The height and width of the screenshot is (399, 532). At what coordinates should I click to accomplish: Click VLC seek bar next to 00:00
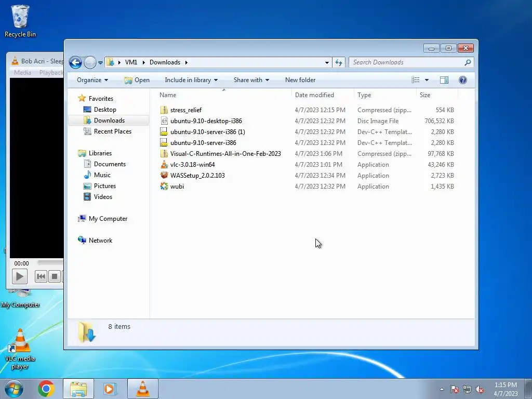point(50,262)
